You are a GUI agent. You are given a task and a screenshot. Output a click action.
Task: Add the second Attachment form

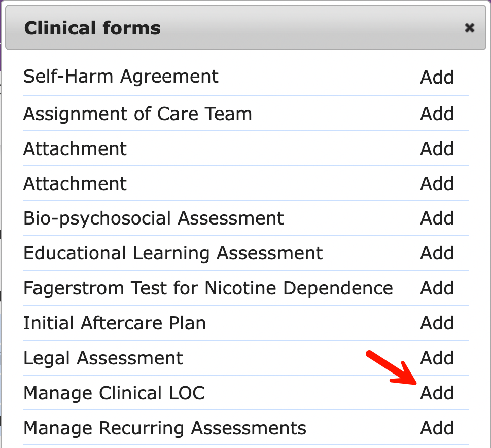click(x=437, y=183)
